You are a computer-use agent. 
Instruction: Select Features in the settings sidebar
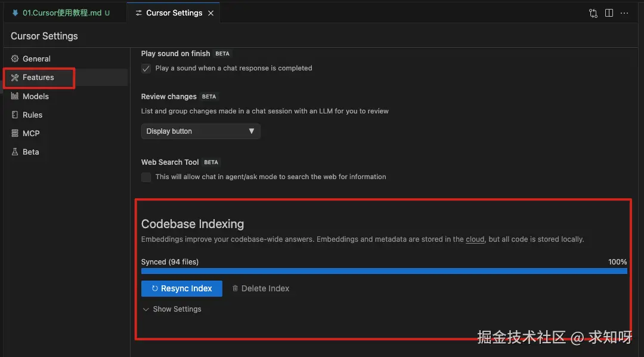tap(66, 78)
